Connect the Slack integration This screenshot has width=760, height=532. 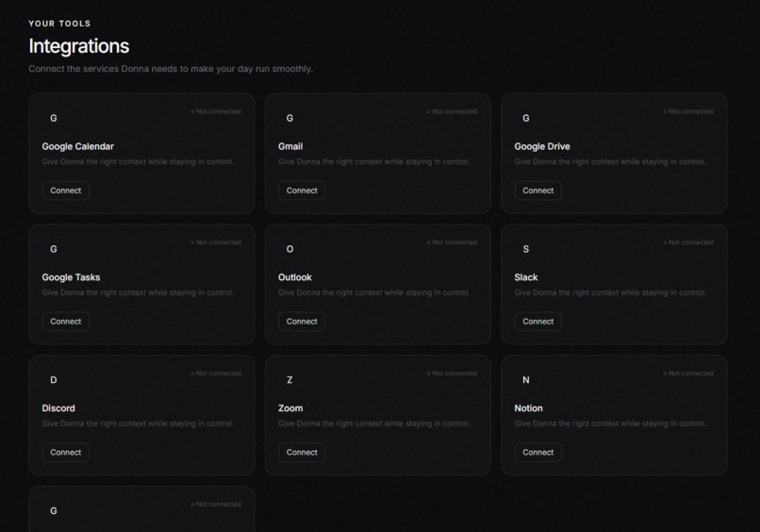tap(537, 322)
